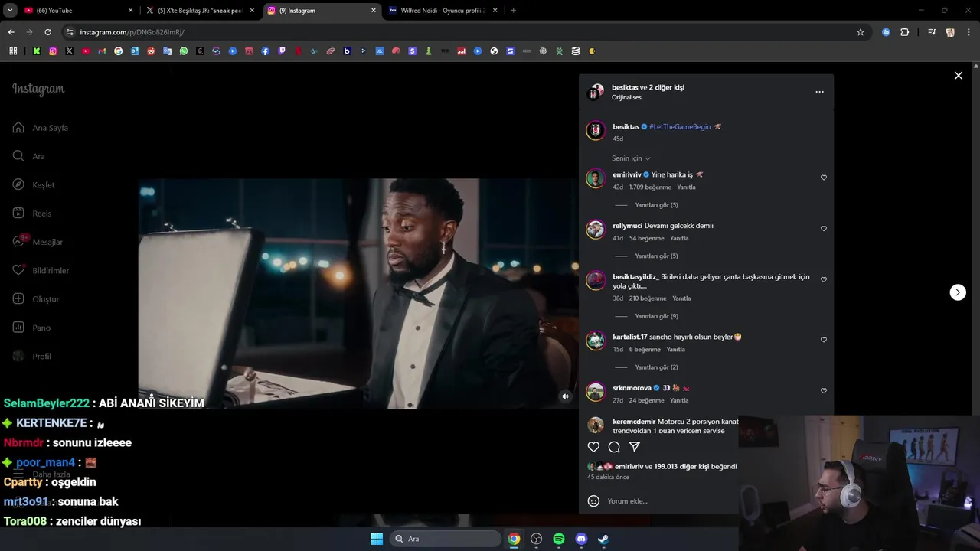
Task: Expand 'Senin için' comment sort dropdown
Action: coord(631,158)
